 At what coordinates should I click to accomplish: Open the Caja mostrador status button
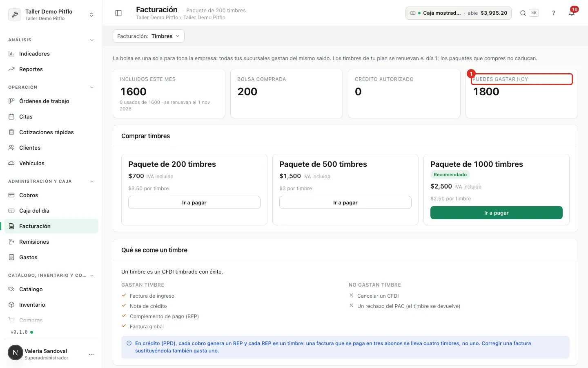pyautogui.click(x=459, y=13)
